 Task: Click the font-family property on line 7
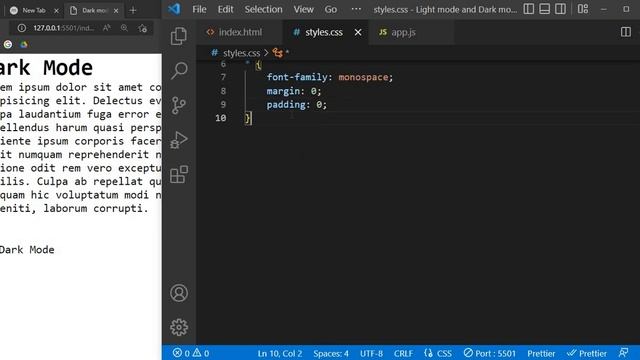(297, 77)
